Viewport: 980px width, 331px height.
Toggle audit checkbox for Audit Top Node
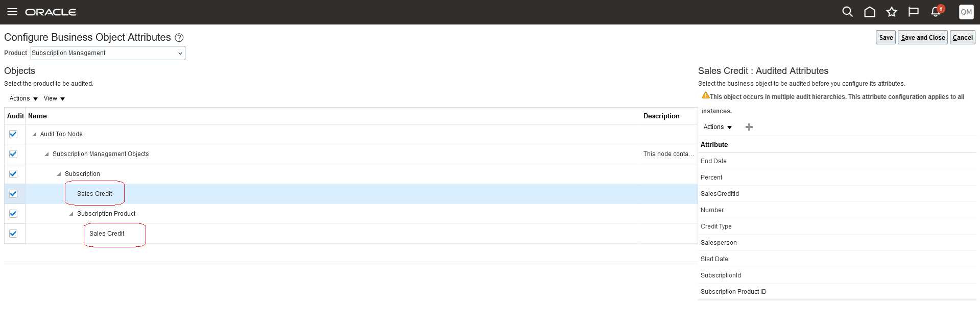13,134
